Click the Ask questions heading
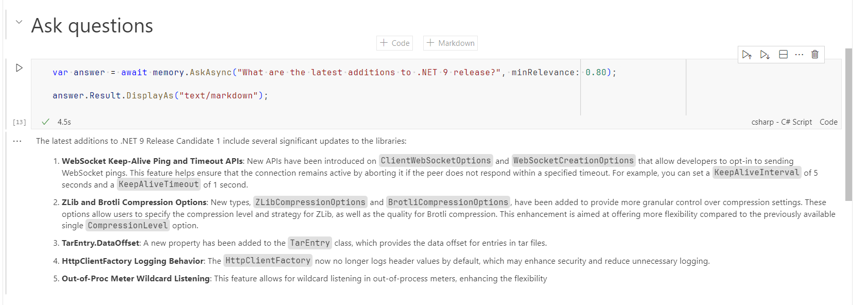Screen dimensions: 868x305 click(x=92, y=26)
